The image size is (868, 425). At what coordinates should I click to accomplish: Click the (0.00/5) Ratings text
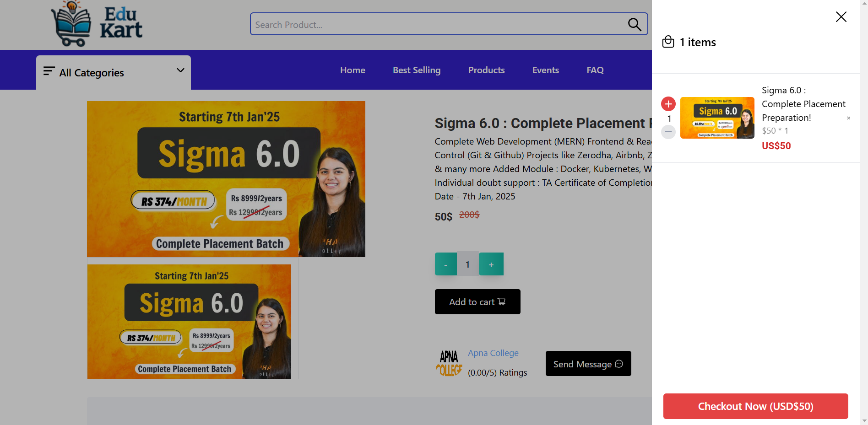pyautogui.click(x=498, y=373)
